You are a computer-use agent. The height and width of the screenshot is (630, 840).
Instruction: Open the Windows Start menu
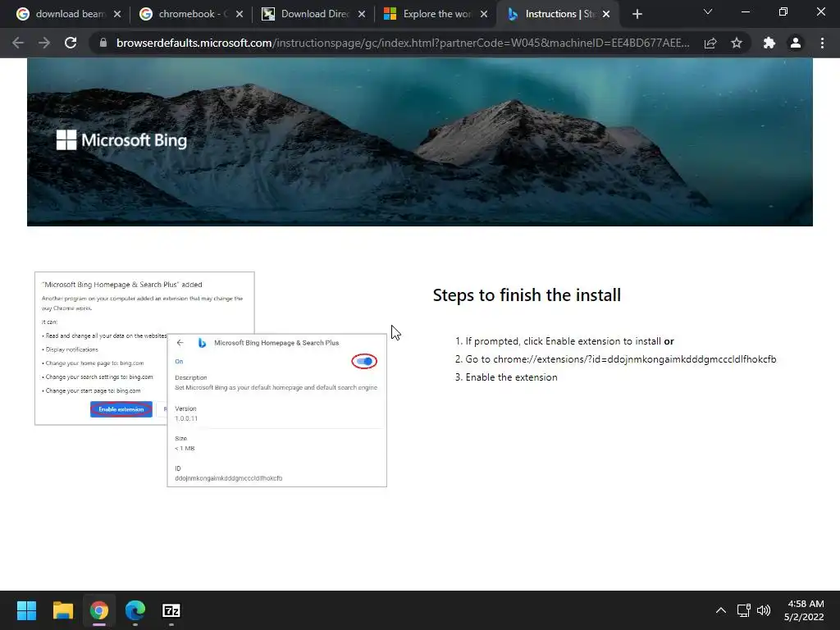[26, 610]
